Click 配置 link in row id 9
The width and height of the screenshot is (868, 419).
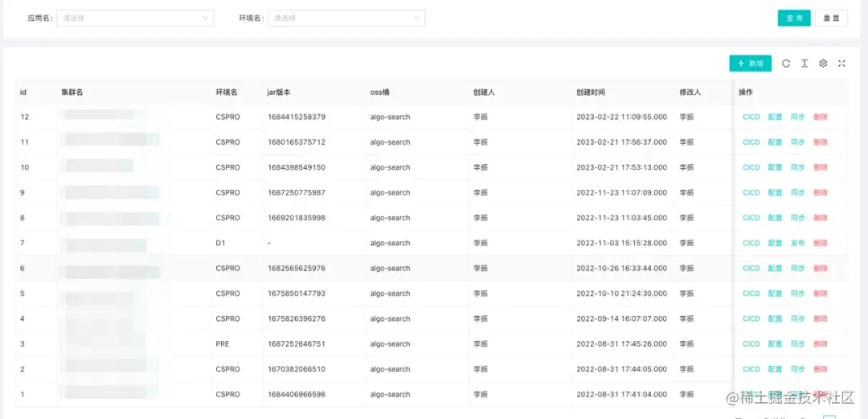coord(775,192)
